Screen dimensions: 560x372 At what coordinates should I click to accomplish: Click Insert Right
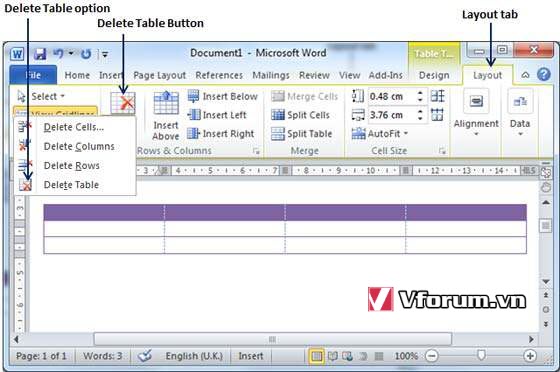(x=221, y=134)
